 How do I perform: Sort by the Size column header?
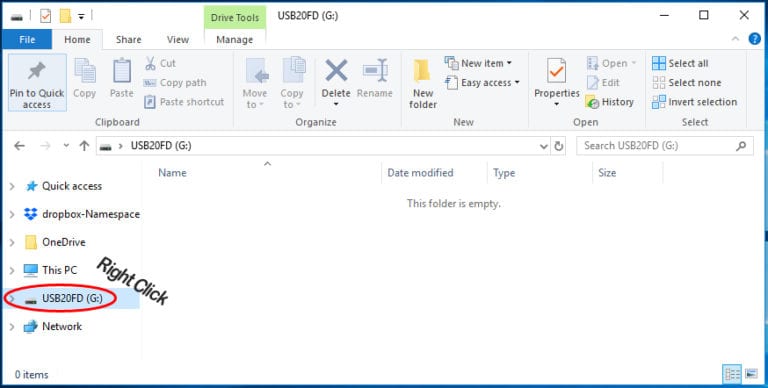tap(607, 172)
